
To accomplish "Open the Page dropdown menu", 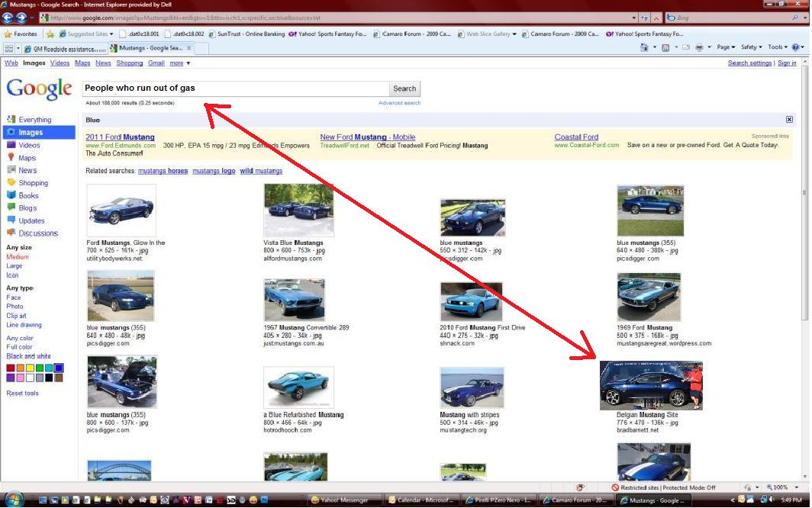I will pyautogui.click(x=726, y=47).
